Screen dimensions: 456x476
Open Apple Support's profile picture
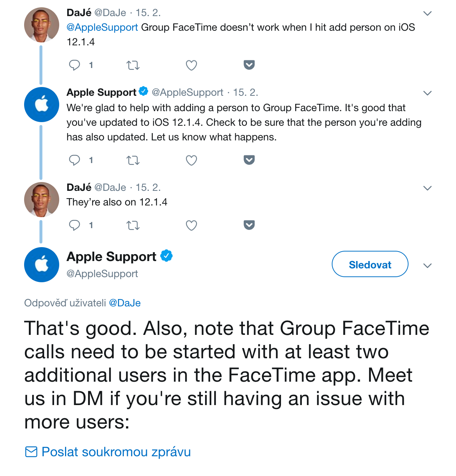(x=41, y=264)
